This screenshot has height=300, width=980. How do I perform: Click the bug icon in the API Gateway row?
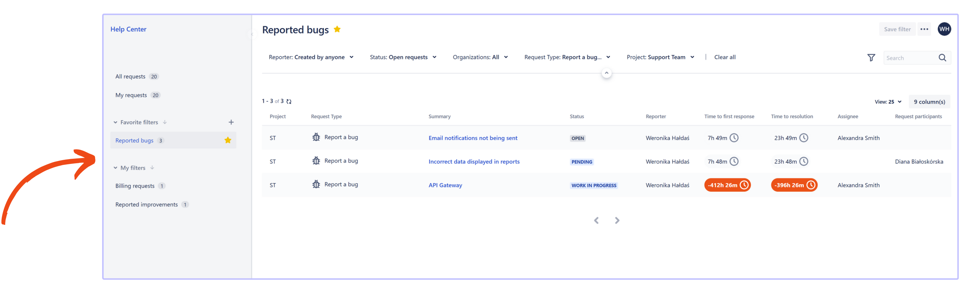click(316, 185)
